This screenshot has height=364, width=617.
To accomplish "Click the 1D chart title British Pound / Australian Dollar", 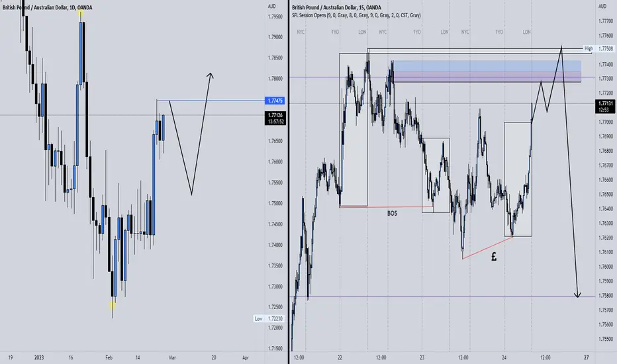I will coord(47,7).
